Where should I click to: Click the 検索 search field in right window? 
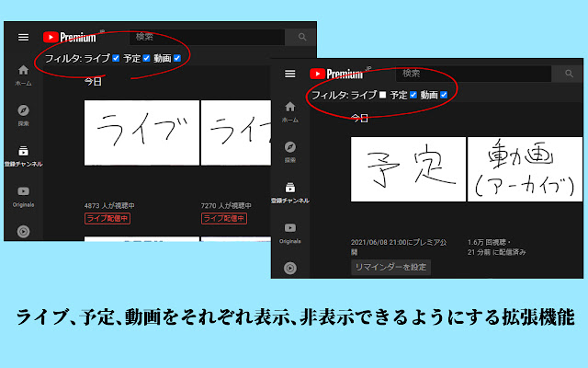click(x=474, y=74)
